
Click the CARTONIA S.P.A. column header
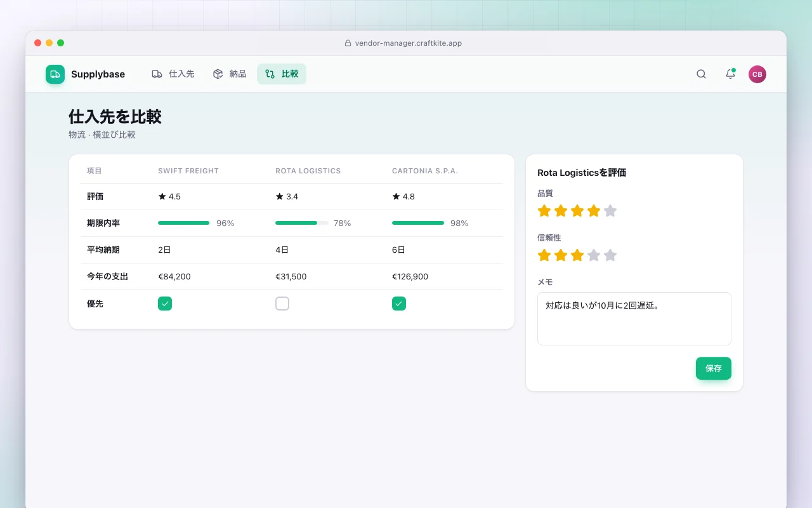[x=425, y=171]
